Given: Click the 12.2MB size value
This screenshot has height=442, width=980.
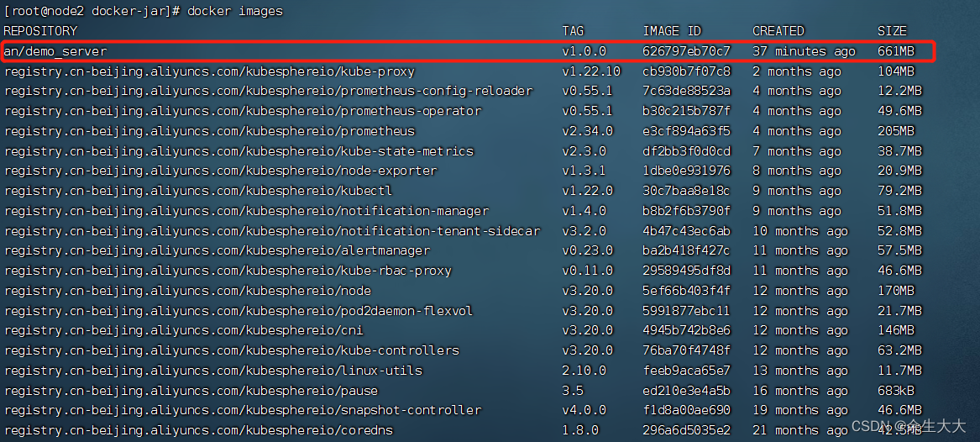Looking at the screenshot, I should 899,92.
